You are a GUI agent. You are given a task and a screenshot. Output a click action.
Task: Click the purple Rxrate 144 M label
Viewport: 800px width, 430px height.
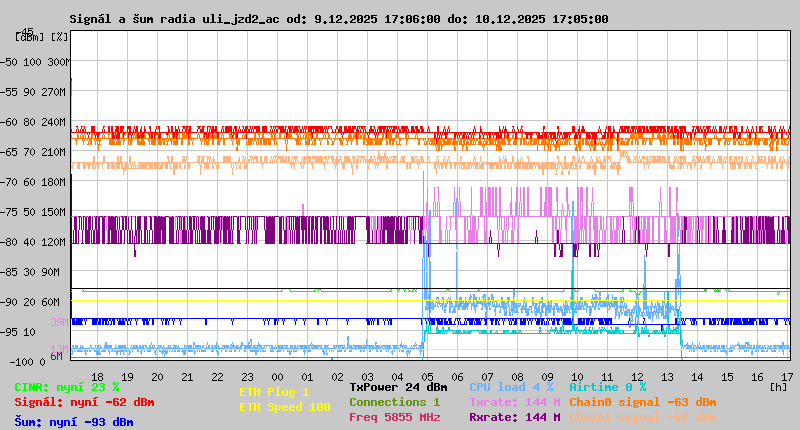tap(514, 417)
